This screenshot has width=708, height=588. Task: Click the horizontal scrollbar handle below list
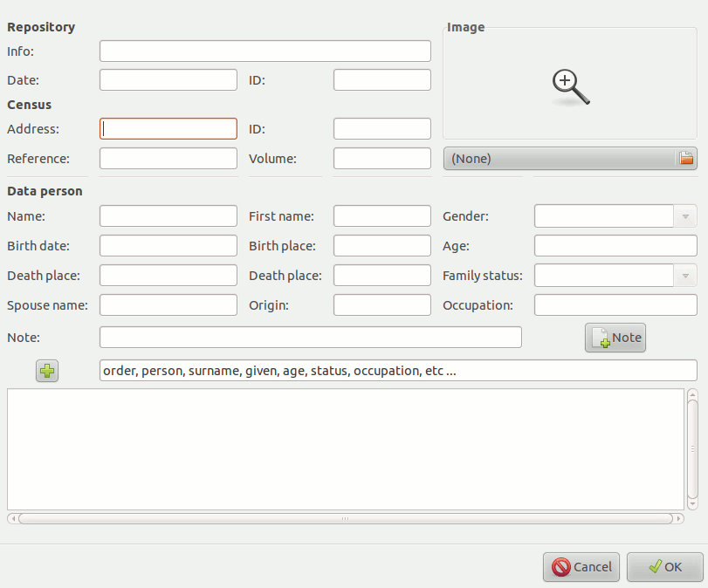[x=346, y=519]
